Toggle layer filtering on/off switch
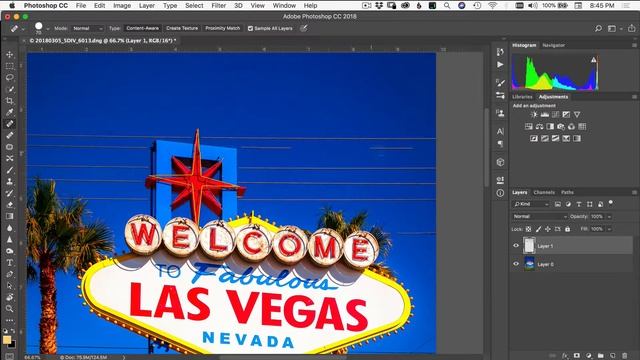Viewport: 640px width, 360px height. pos(611,202)
